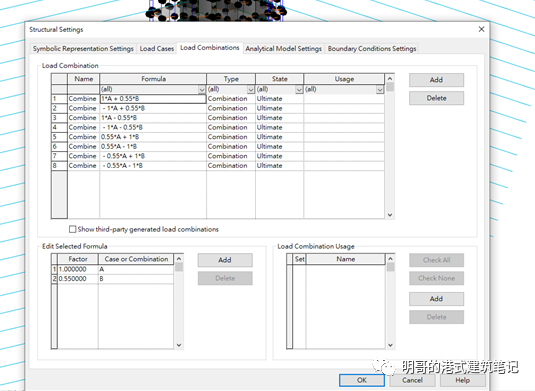This screenshot has height=391, width=535.
Task: Click Add button for Load Combination table
Action: click(x=436, y=80)
